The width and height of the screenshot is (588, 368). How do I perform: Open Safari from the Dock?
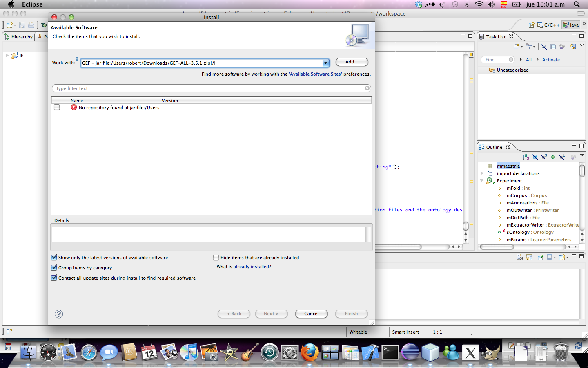[x=89, y=352]
